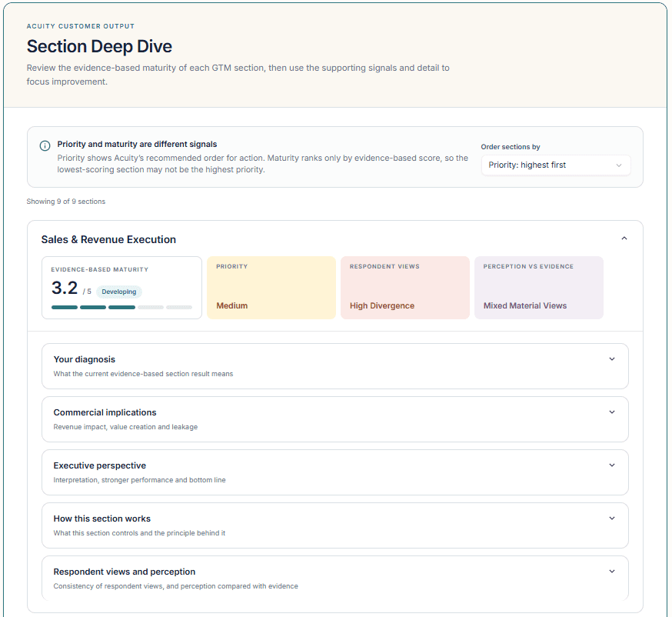The width and height of the screenshot is (672, 617).
Task: Expand the How this section works panel
Action: click(x=334, y=525)
